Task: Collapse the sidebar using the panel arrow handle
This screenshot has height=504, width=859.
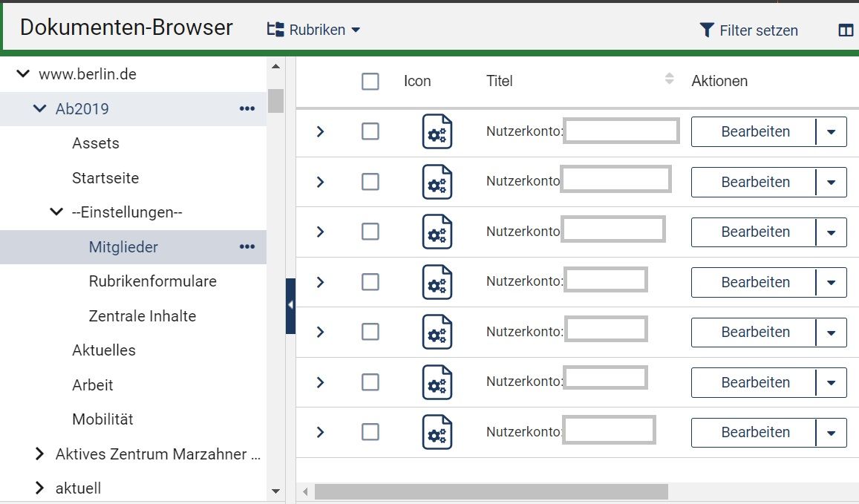Action: pyautogui.click(x=290, y=305)
